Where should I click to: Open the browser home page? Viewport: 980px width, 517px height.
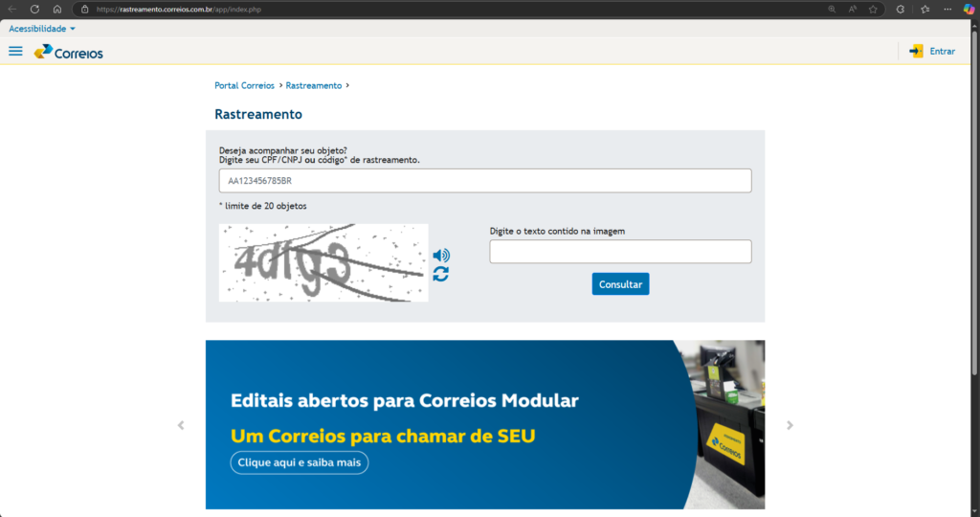click(56, 10)
